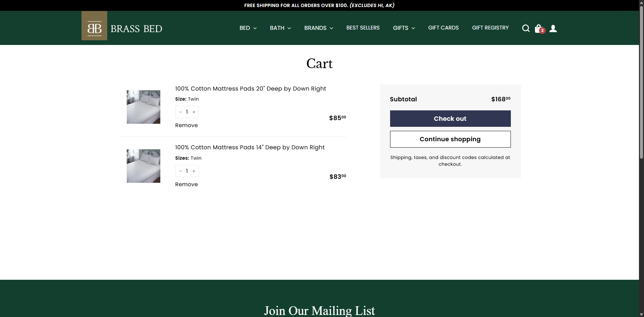Image resolution: width=644 pixels, height=317 pixels.
Task: Click the "Size: Twin" label of 20" pad
Action: [187, 99]
